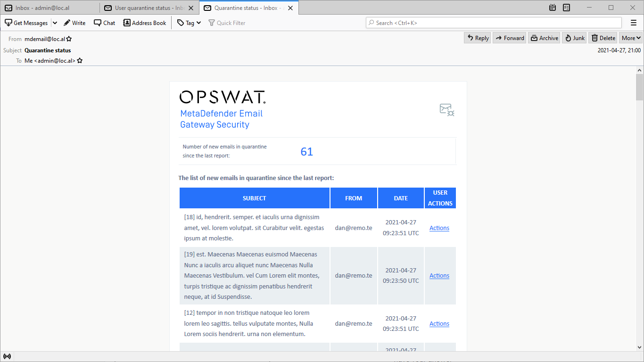This screenshot has width=644, height=362.
Task: Open Actions link for email [12]
Action: coord(439,324)
